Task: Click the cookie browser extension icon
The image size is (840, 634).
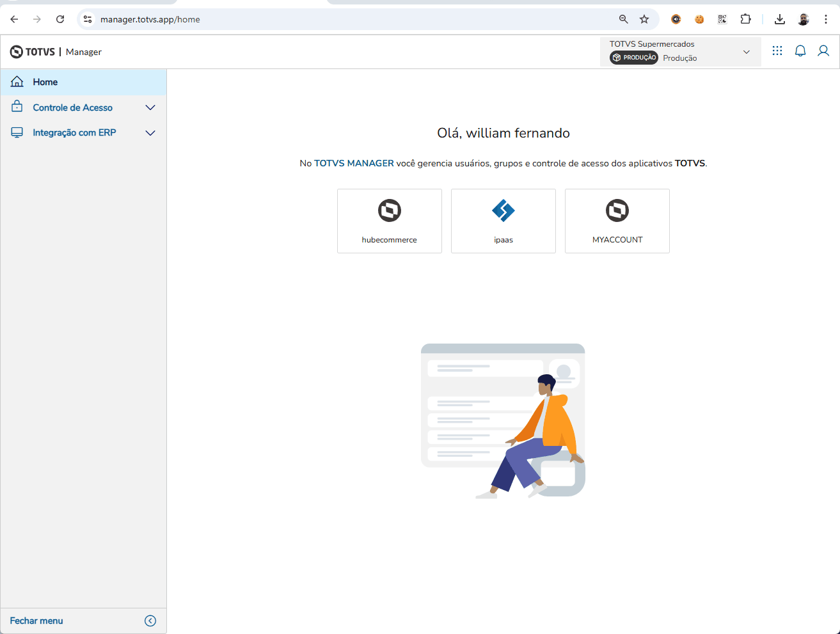Action: pos(699,19)
